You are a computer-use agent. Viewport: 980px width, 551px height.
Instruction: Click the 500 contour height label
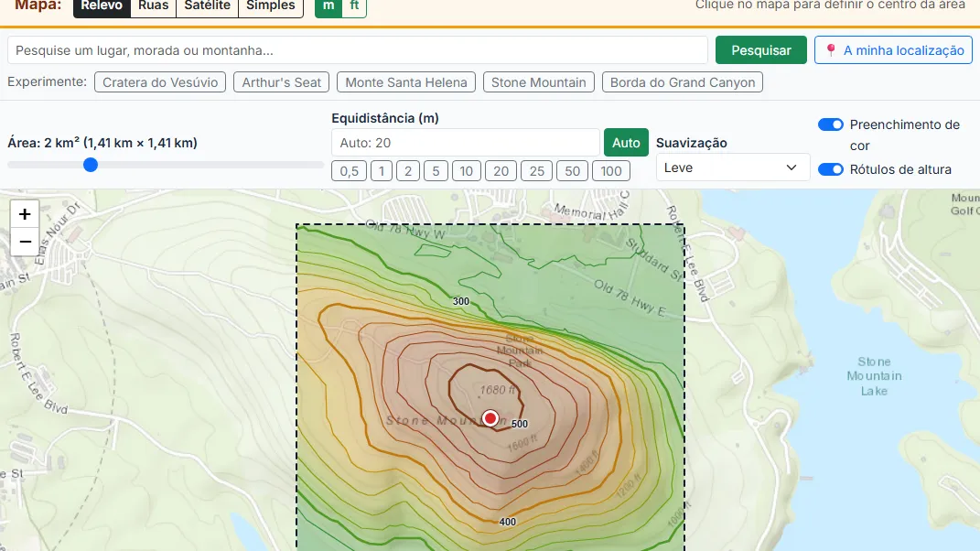[520, 424]
